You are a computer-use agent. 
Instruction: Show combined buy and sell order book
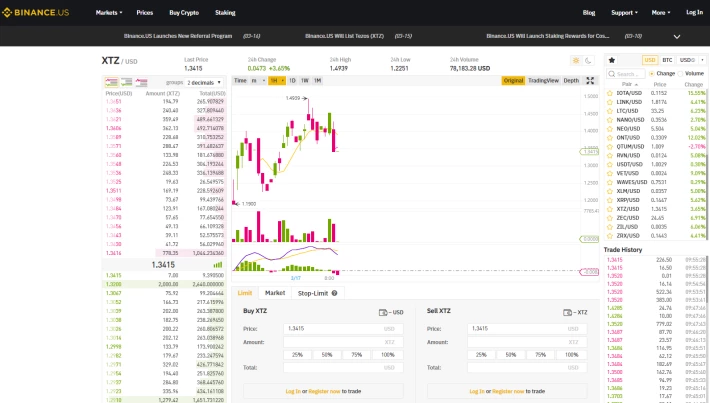[111, 82]
